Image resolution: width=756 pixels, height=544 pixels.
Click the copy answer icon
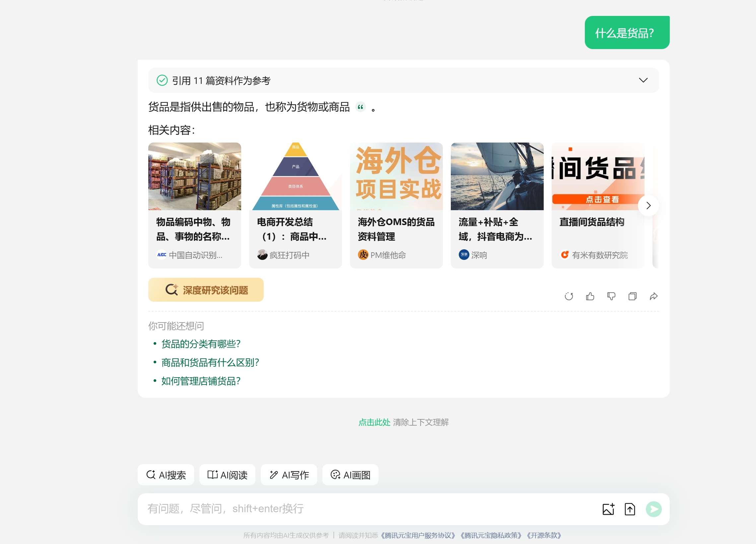pyautogui.click(x=632, y=296)
